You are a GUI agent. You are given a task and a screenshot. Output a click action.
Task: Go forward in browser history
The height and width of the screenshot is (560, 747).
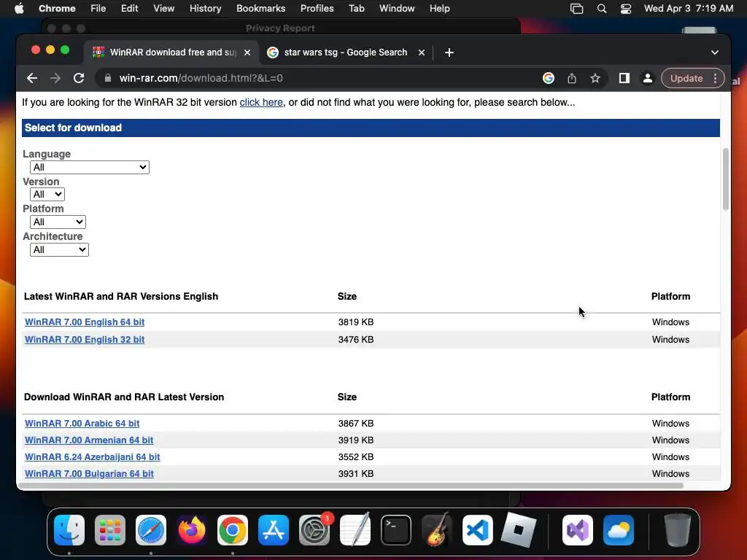coord(55,78)
